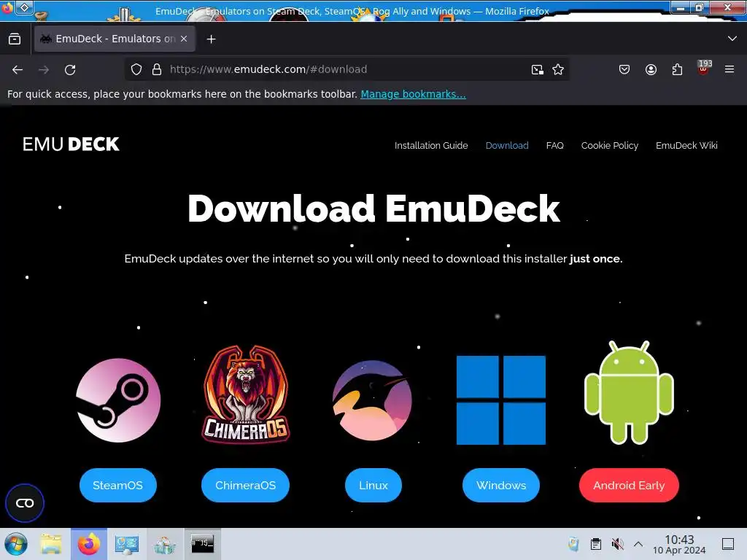Image resolution: width=747 pixels, height=560 pixels.
Task: Open the system settings taskbar icon
Action: click(x=127, y=544)
